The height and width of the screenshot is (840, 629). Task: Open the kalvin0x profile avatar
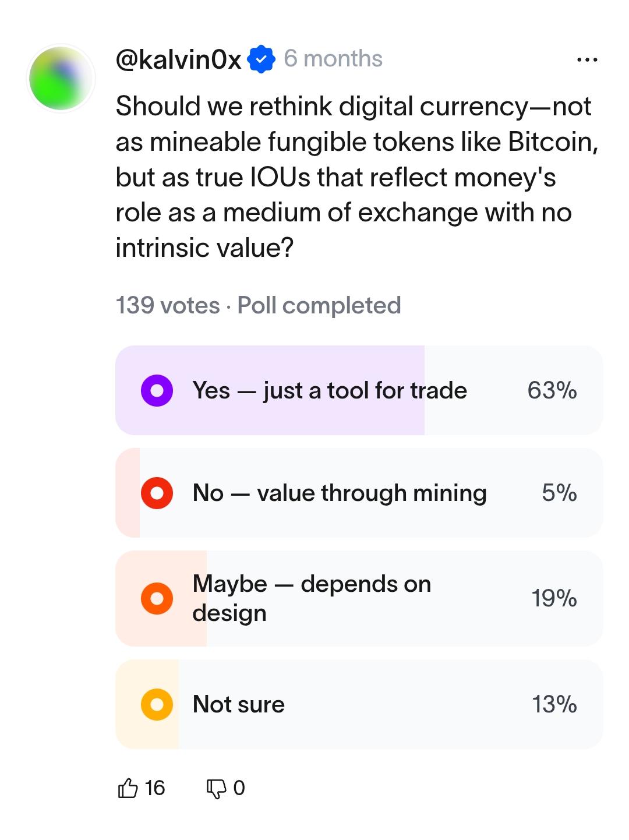coord(62,78)
